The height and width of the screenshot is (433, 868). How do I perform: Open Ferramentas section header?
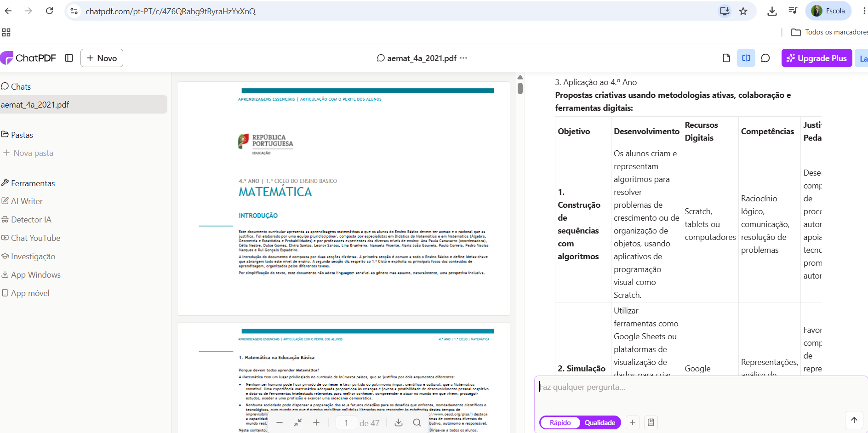click(28, 183)
